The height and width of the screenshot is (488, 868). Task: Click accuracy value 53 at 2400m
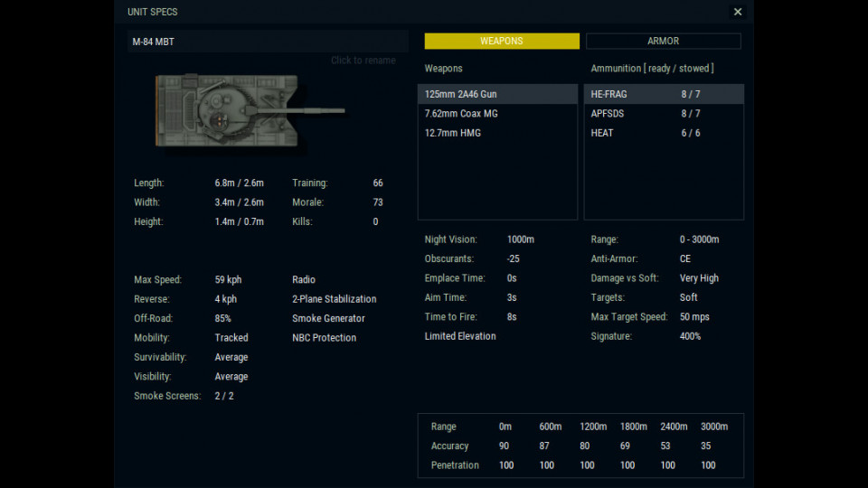[x=665, y=446]
